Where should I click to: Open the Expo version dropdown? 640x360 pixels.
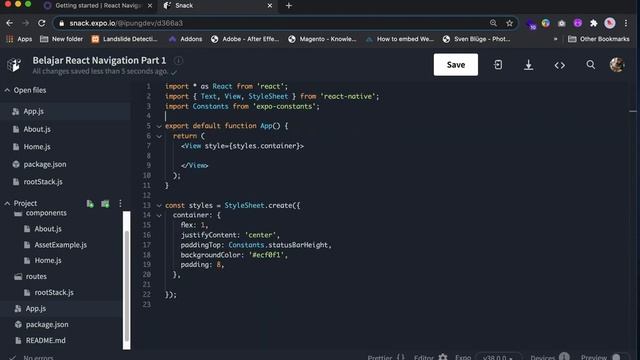click(x=498, y=357)
